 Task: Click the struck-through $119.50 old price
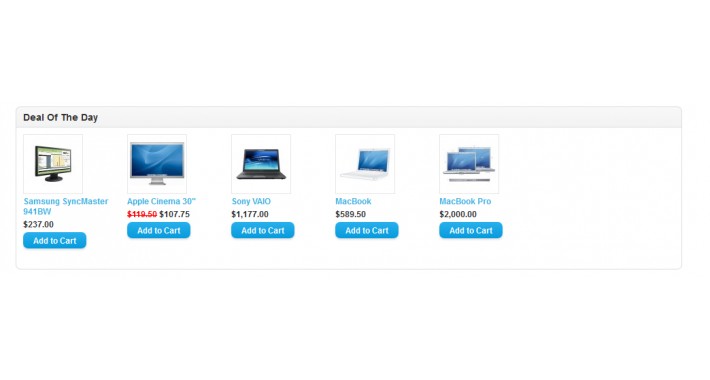coord(142,214)
